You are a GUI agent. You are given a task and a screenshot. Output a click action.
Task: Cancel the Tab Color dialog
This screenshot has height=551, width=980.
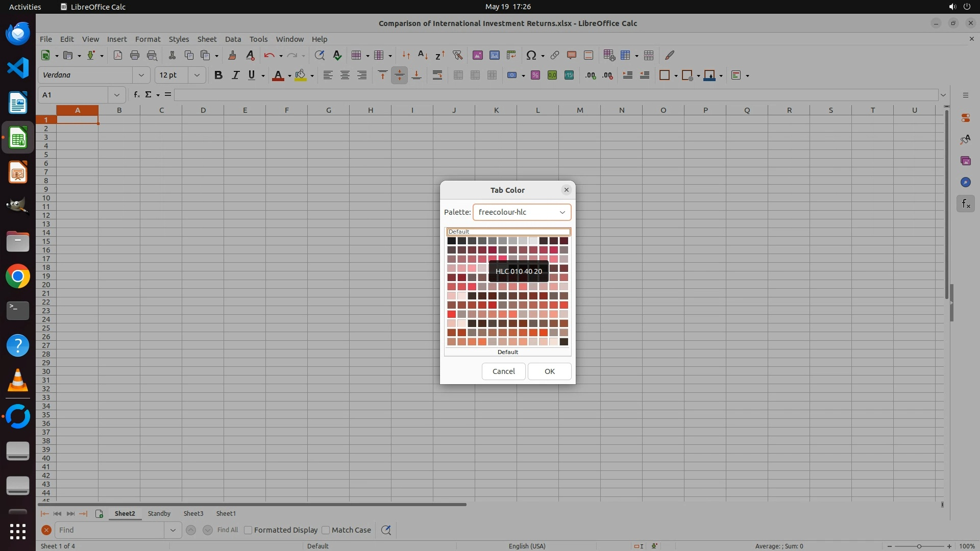click(503, 371)
